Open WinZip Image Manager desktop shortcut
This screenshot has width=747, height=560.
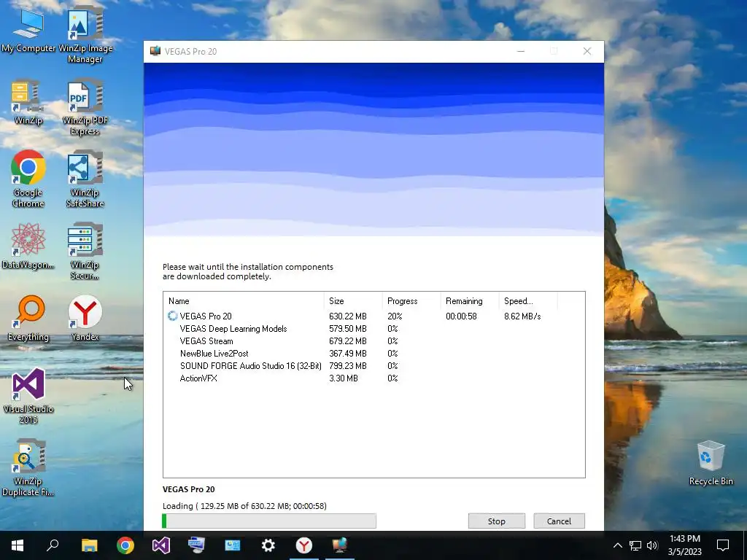[85, 34]
